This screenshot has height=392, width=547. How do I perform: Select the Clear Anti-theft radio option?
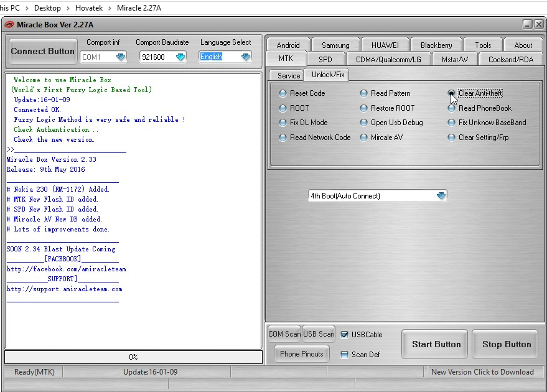(475, 93)
